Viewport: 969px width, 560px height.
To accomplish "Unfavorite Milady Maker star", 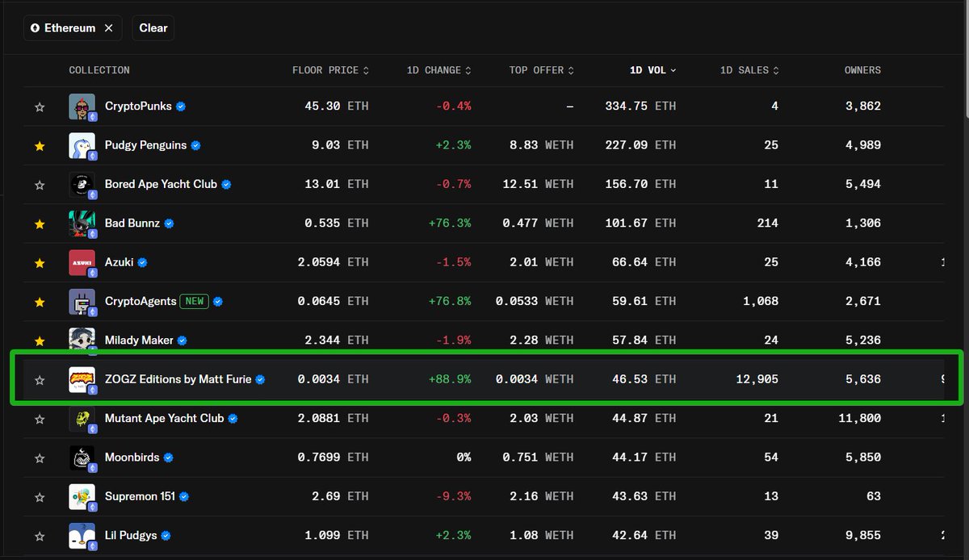I will (x=40, y=341).
